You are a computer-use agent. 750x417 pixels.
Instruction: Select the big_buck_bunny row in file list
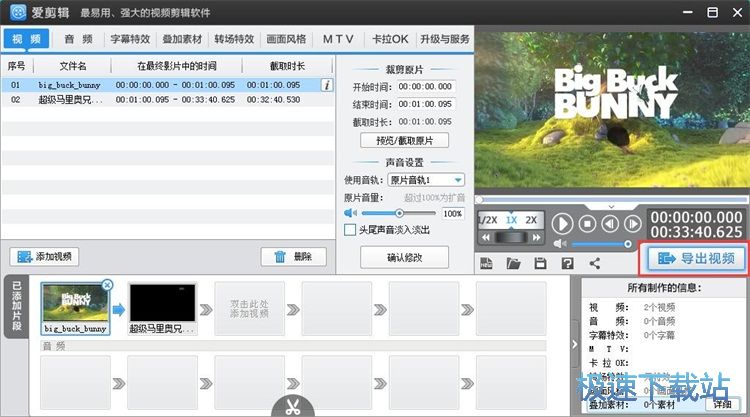pyautogui.click(x=167, y=85)
